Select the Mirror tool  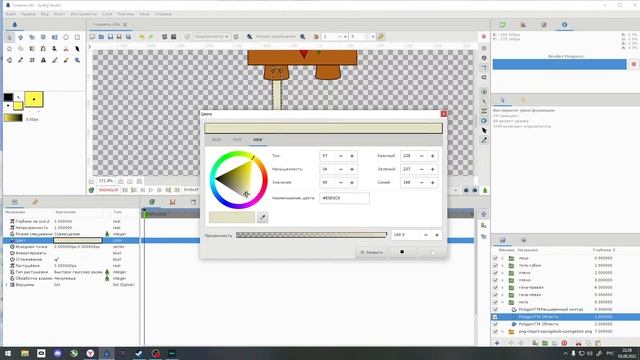tap(55, 37)
